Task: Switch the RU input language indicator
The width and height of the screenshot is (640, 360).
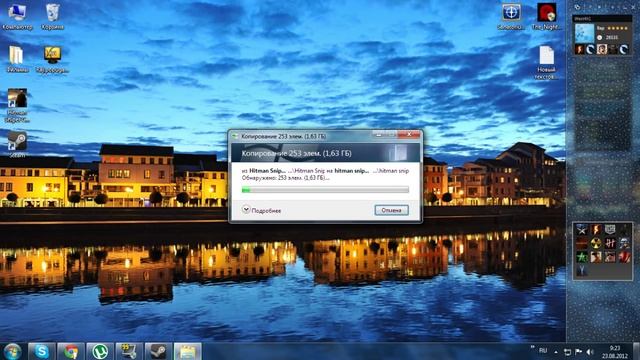Action: [x=543, y=351]
